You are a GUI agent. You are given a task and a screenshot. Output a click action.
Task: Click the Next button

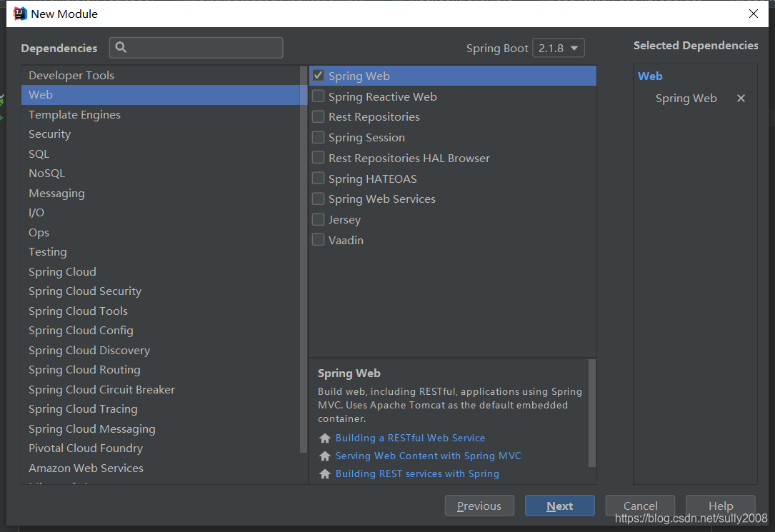(x=559, y=506)
